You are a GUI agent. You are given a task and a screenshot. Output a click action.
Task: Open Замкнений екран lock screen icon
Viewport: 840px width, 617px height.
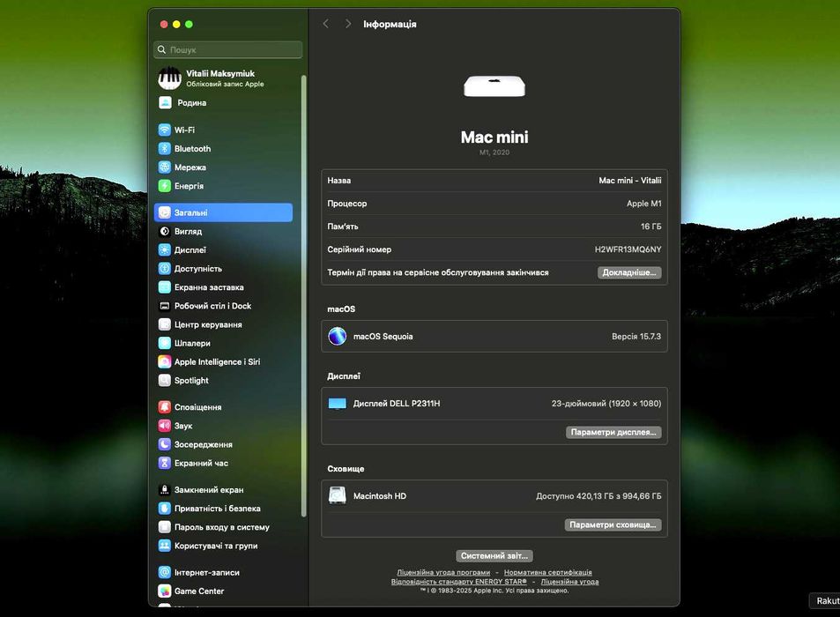tap(165, 489)
